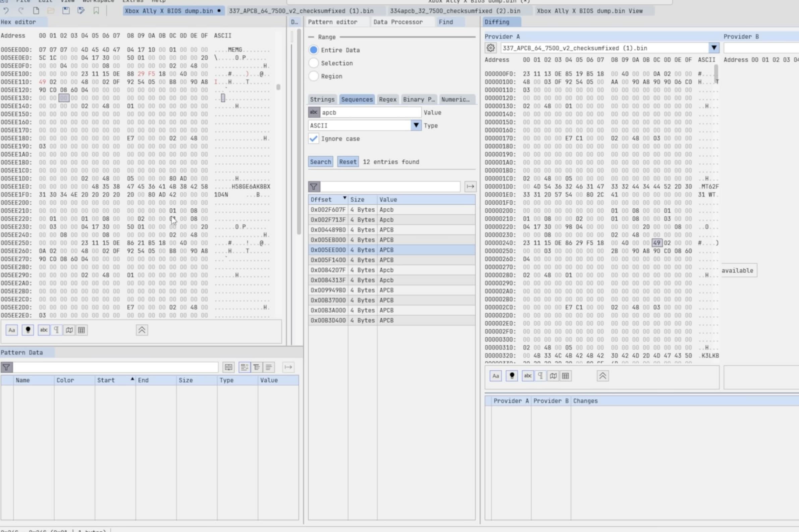The height and width of the screenshot is (532, 799).
Task: Click the table icon in Hex editor footer
Action: coord(82,330)
